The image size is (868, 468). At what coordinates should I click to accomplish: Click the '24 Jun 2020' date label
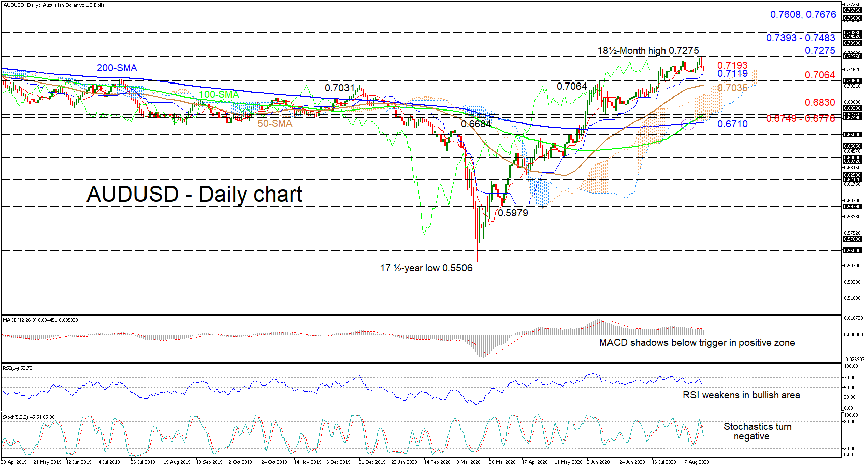tap(632, 462)
